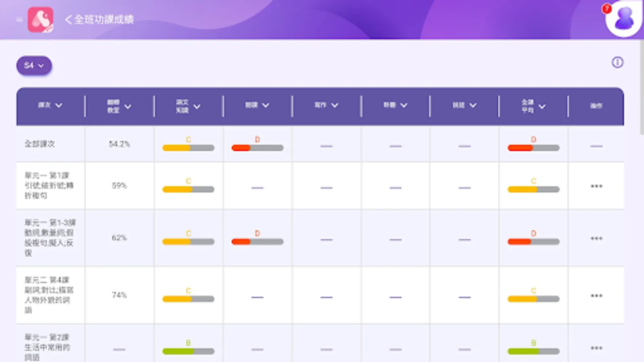The height and width of the screenshot is (362, 644).
Task: Open the actions menu for 單元二 第4課
Action: pos(596,295)
